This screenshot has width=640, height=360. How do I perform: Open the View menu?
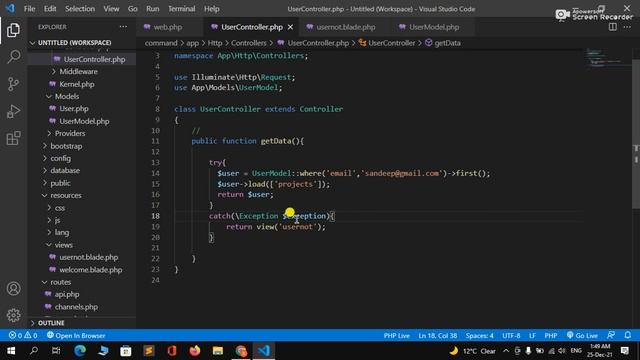[111, 9]
